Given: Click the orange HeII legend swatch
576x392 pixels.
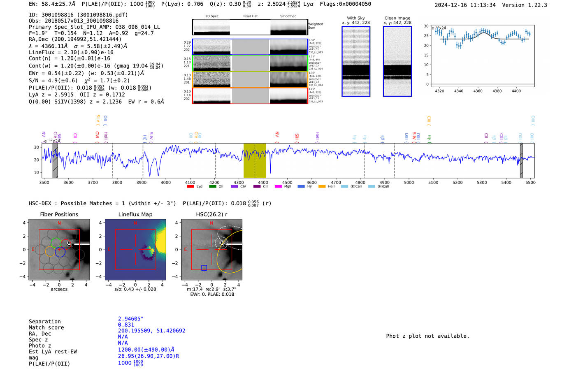Looking at the screenshot, I should click(322, 186).
